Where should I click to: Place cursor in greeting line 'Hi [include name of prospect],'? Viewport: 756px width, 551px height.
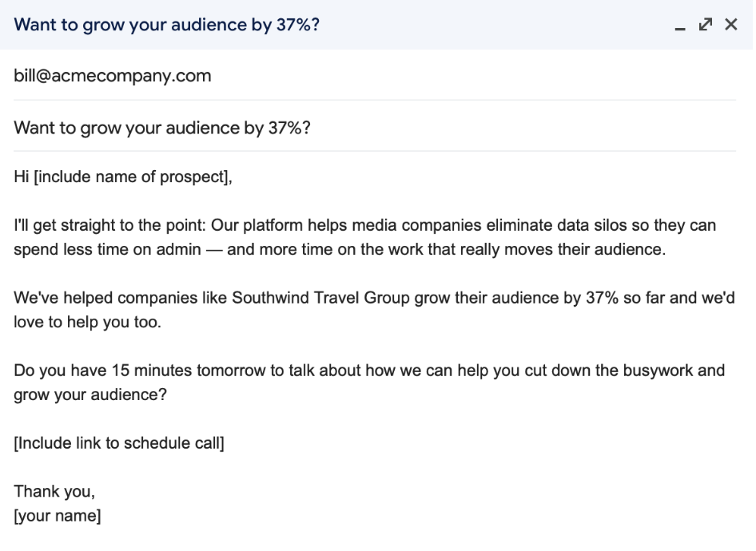123,176
